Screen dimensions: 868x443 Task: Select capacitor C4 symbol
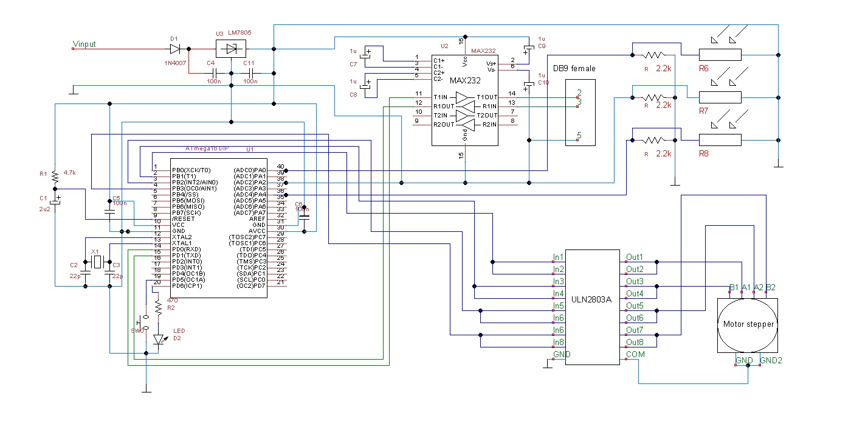(213, 73)
